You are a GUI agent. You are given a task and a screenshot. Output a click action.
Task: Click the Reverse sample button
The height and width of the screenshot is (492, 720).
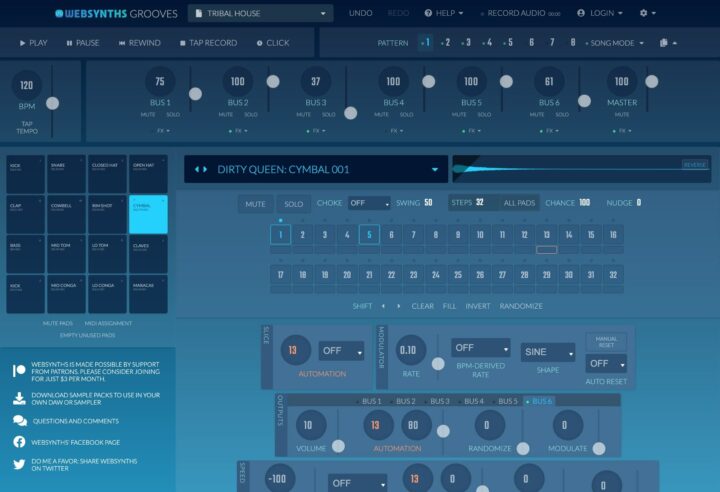pos(694,164)
